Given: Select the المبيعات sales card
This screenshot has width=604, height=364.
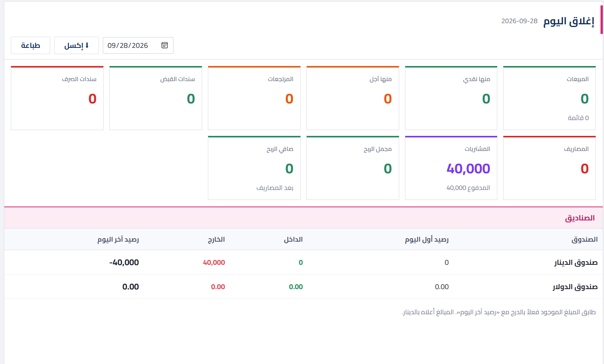Looking at the screenshot, I should (549, 98).
